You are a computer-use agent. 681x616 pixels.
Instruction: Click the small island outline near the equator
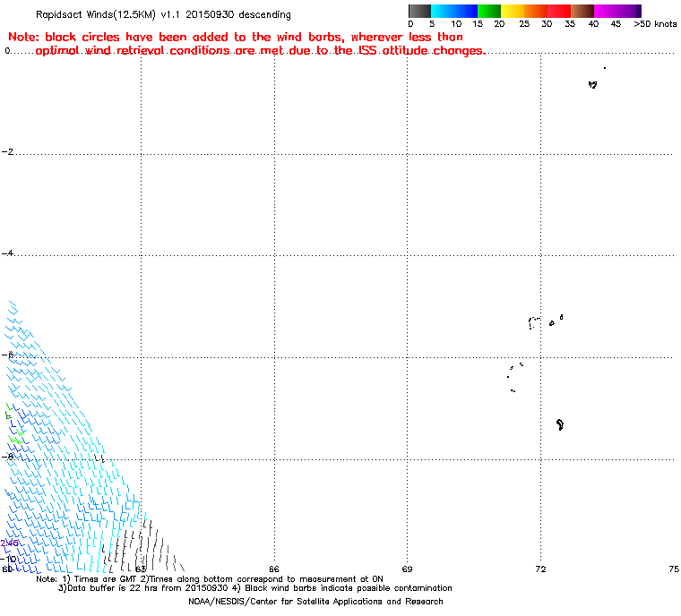coord(593,85)
